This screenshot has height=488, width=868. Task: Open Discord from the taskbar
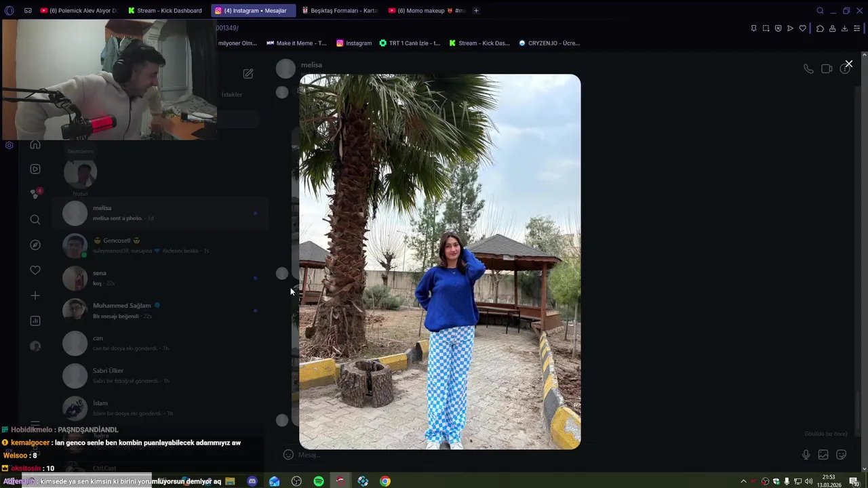pyautogui.click(x=252, y=481)
